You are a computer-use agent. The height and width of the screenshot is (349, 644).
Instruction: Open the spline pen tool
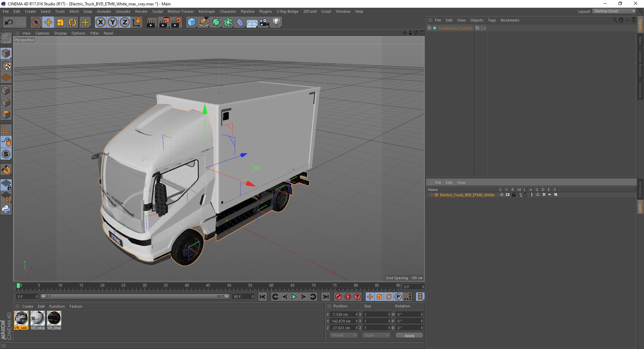click(204, 22)
